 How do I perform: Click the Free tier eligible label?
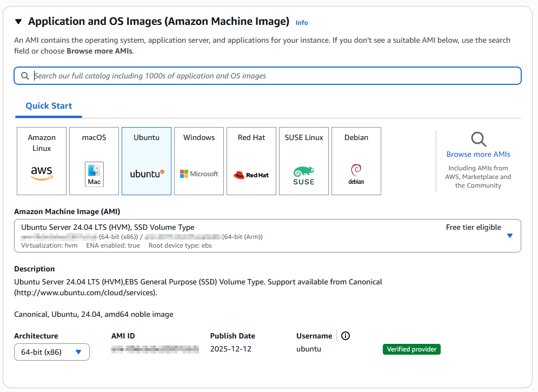click(x=473, y=227)
